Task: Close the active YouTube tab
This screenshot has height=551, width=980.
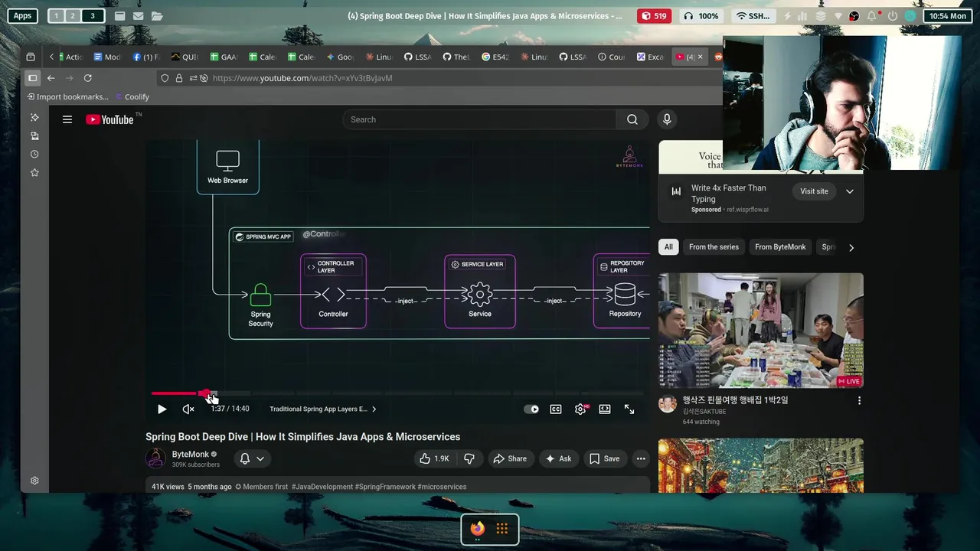Action: tap(700, 57)
